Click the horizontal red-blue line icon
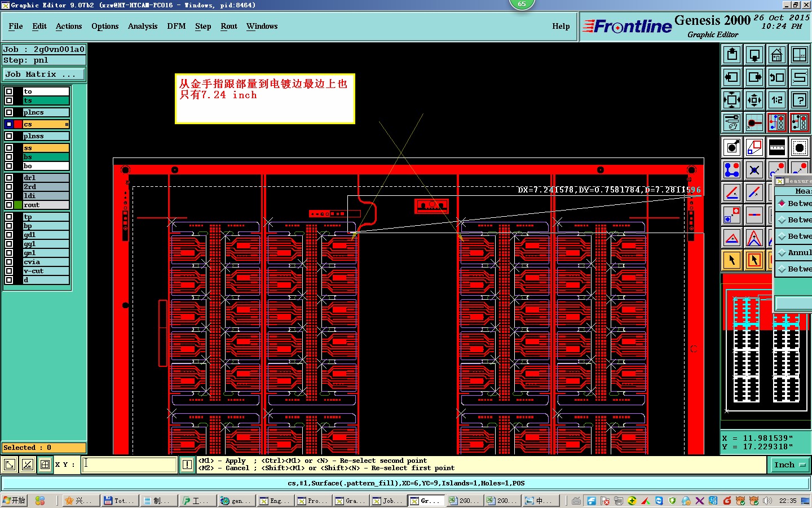This screenshot has height=508, width=812. click(x=754, y=215)
